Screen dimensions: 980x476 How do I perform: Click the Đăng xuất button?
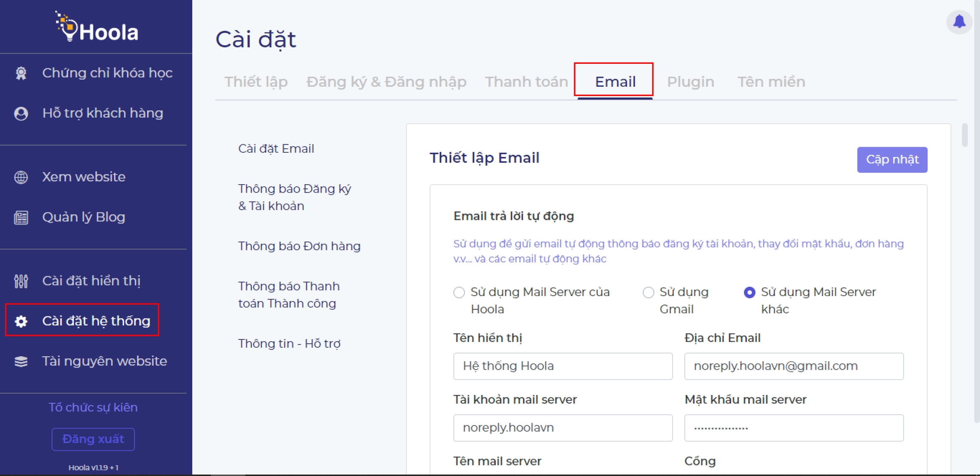(93, 439)
